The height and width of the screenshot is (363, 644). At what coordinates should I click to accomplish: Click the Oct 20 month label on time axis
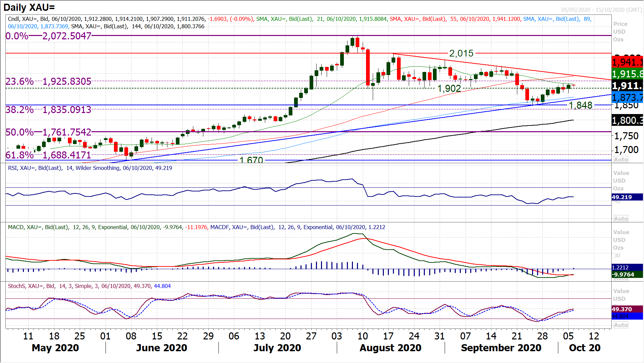(585, 348)
